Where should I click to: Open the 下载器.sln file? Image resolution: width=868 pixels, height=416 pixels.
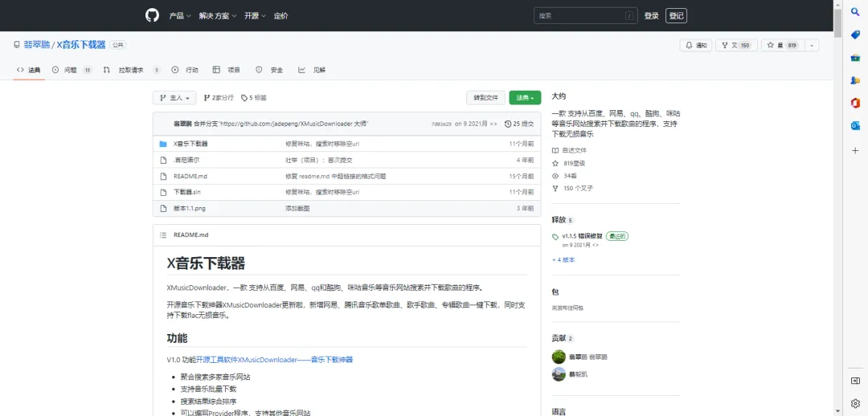coord(187,192)
